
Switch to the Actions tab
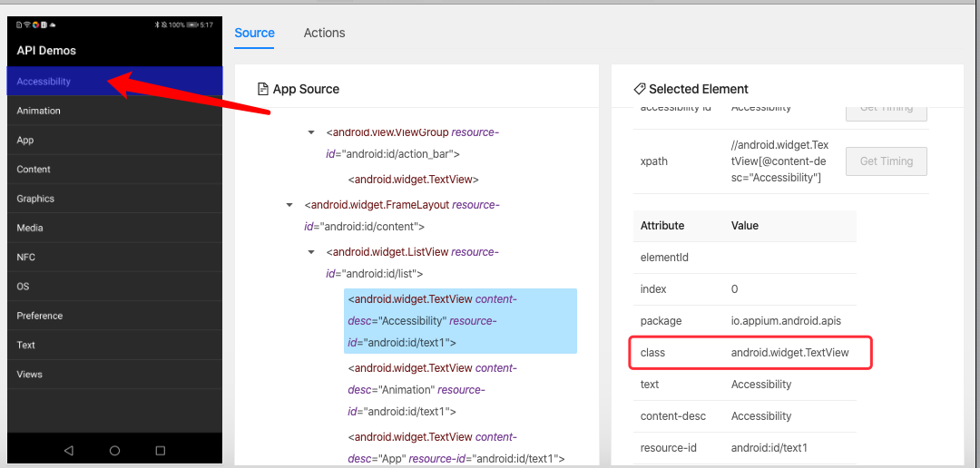coord(324,33)
